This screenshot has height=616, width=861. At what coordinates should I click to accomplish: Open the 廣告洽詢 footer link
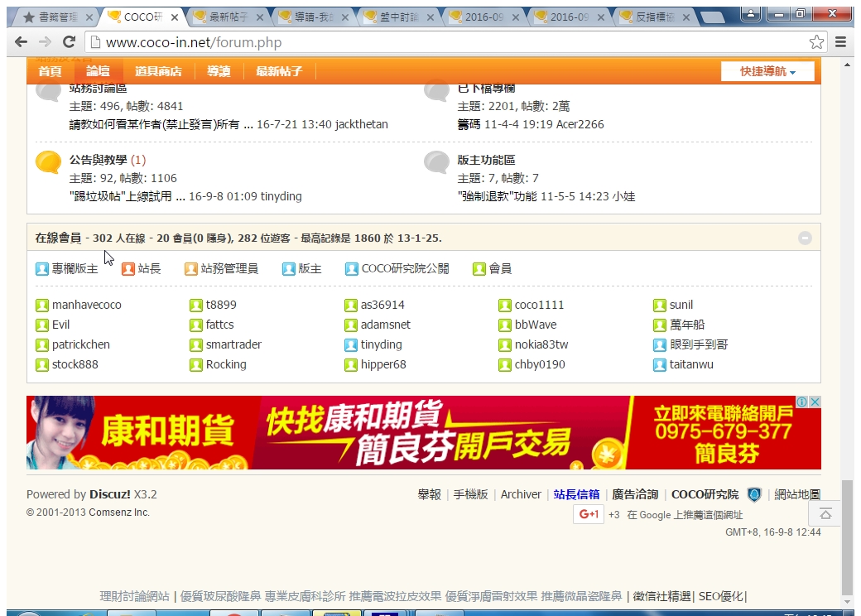tap(635, 494)
